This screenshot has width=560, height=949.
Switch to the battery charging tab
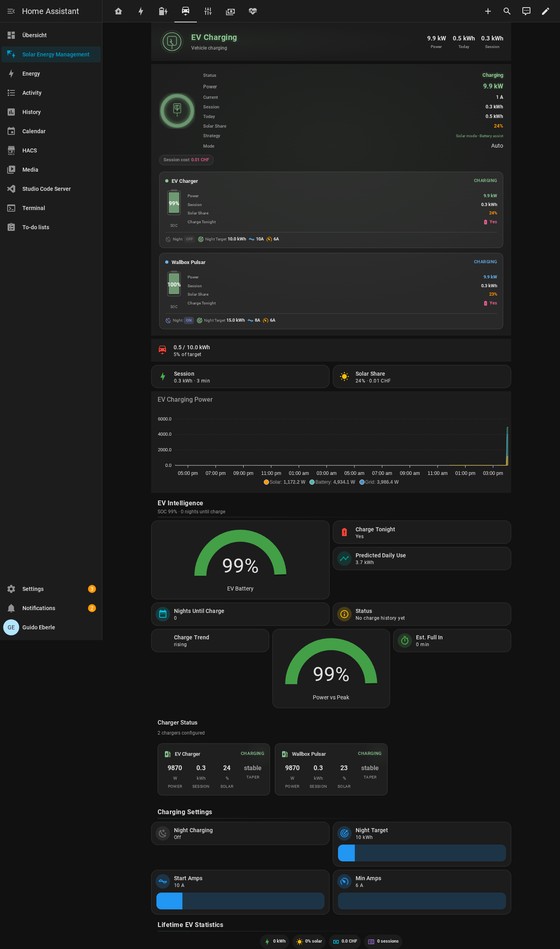[163, 11]
